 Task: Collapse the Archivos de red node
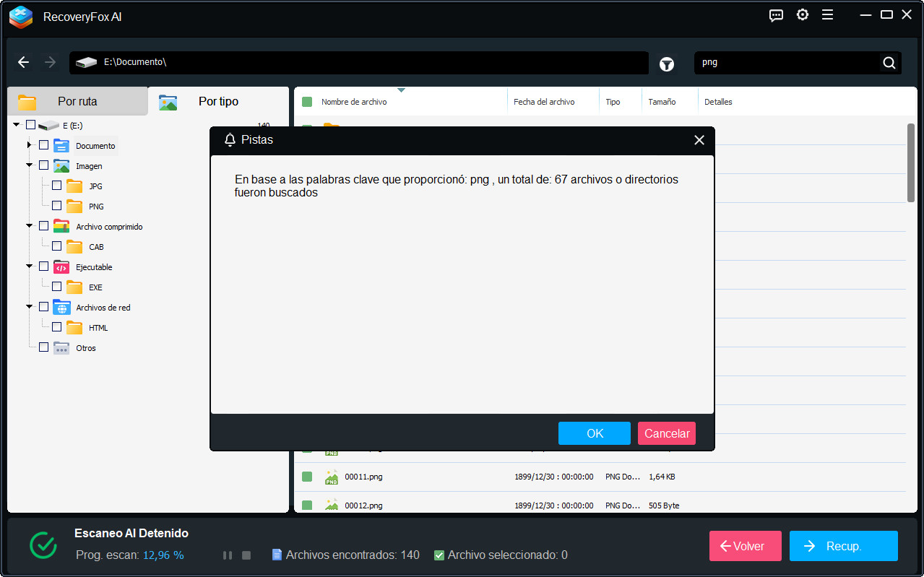coord(30,307)
